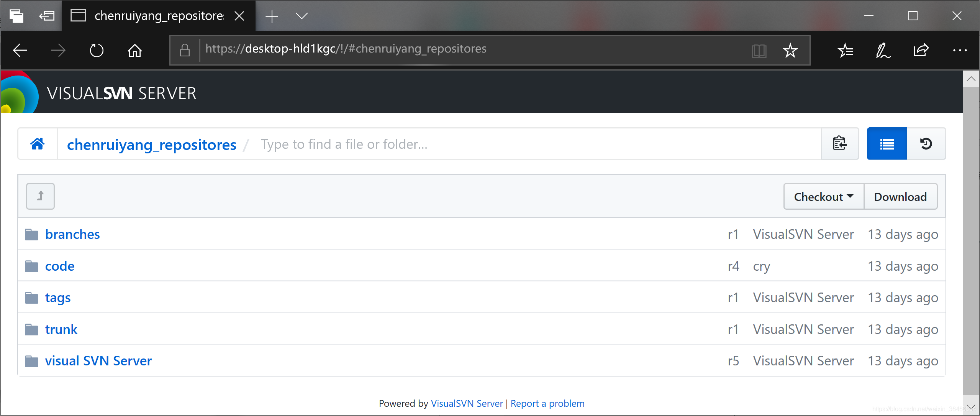Click the copy URL clipboard icon
The image size is (980, 416).
click(840, 144)
